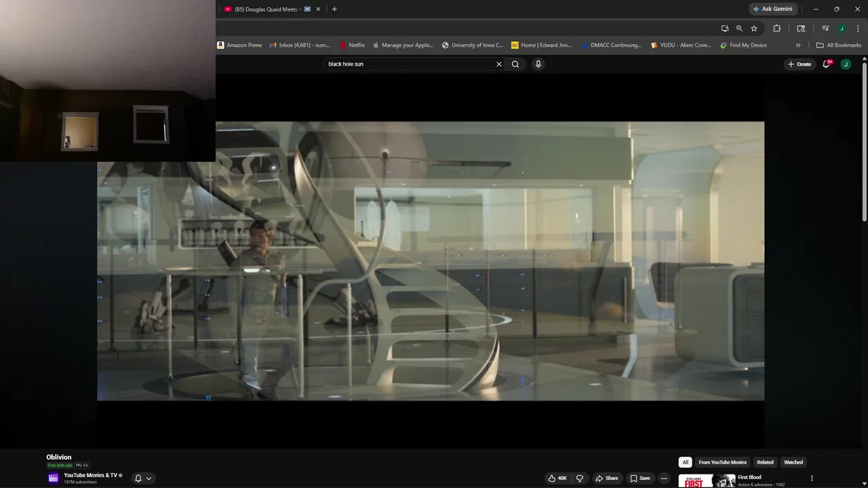Open the Amazon Prime bookmark

[x=239, y=45]
